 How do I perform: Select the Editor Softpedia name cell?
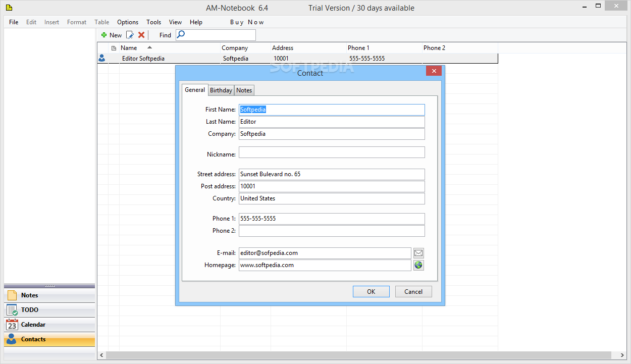click(x=170, y=59)
